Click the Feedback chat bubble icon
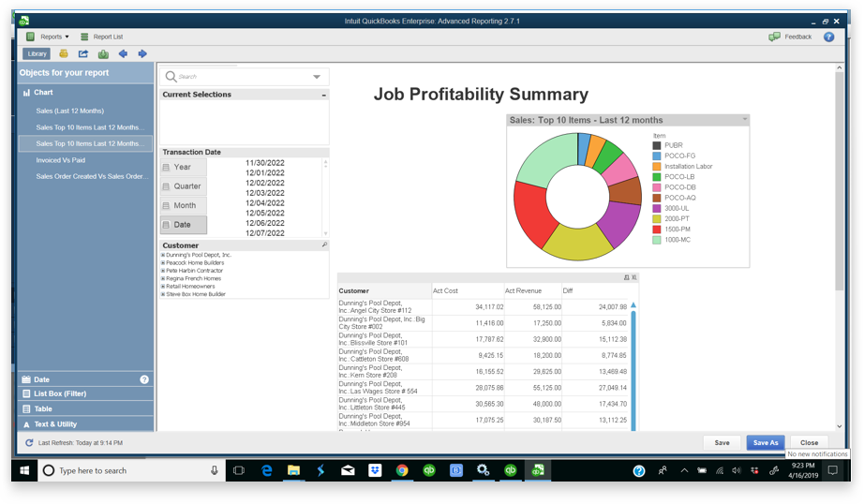The image size is (864, 504). click(x=774, y=37)
